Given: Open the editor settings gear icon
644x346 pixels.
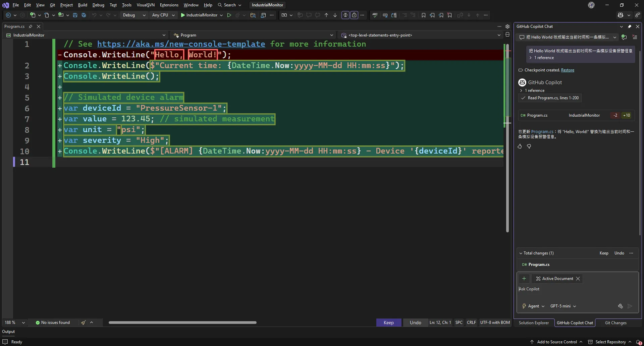Looking at the screenshot, I should [x=507, y=26].
